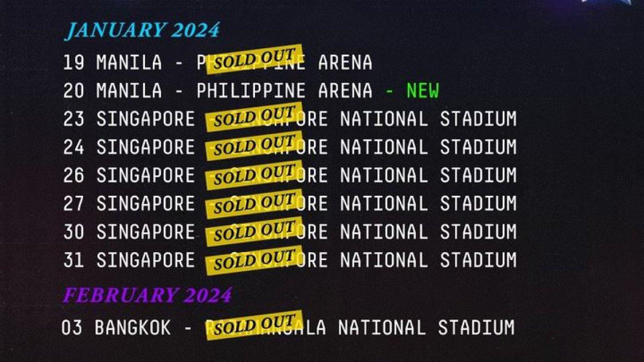Click the green NEW label
This screenshot has width=644, height=362.
point(422,91)
